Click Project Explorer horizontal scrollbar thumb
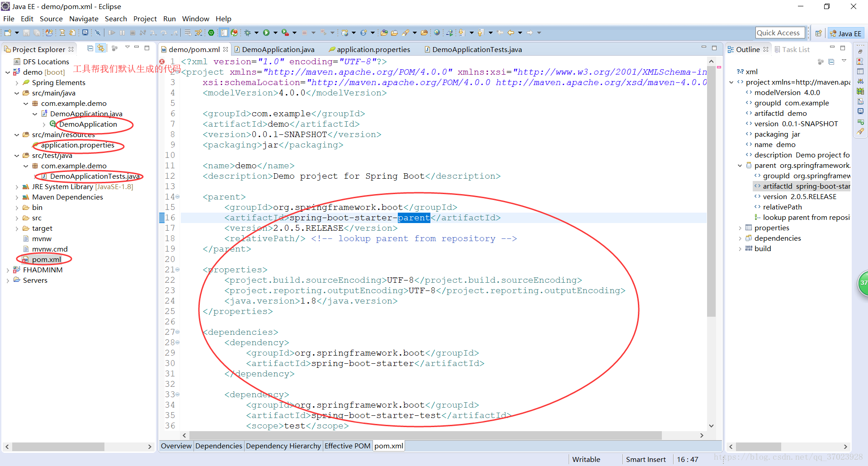This screenshot has width=868, height=466. point(58,447)
